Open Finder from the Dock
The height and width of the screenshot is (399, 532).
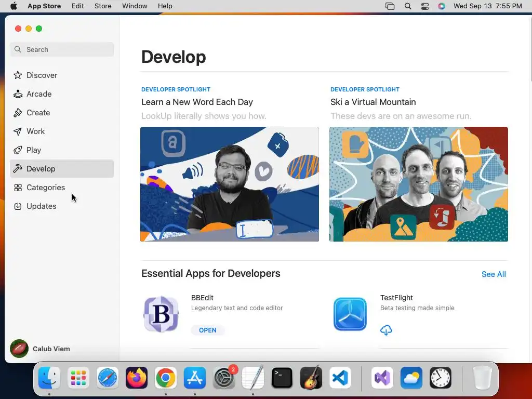pyautogui.click(x=49, y=378)
